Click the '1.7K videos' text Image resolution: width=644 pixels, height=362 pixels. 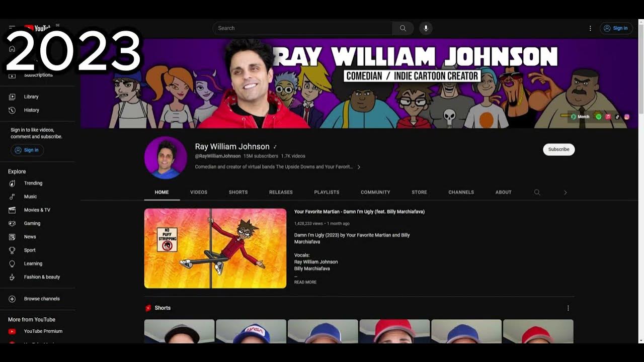tap(293, 156)
